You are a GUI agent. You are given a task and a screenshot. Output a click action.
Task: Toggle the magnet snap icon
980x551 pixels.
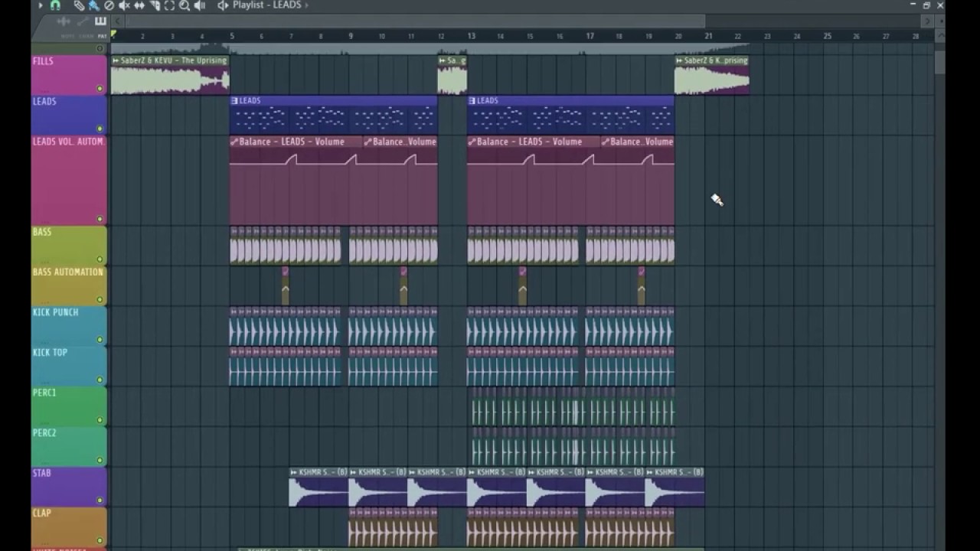point(55,5)
